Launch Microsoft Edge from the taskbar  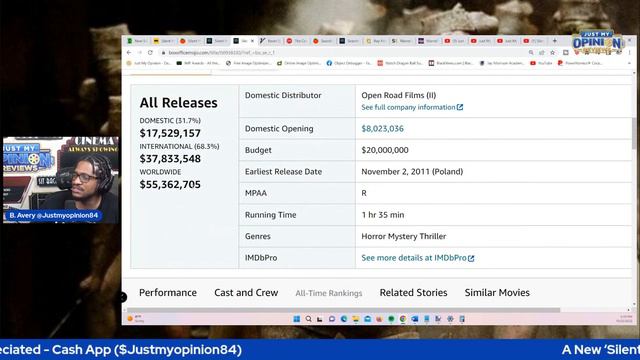pos(344,319)
